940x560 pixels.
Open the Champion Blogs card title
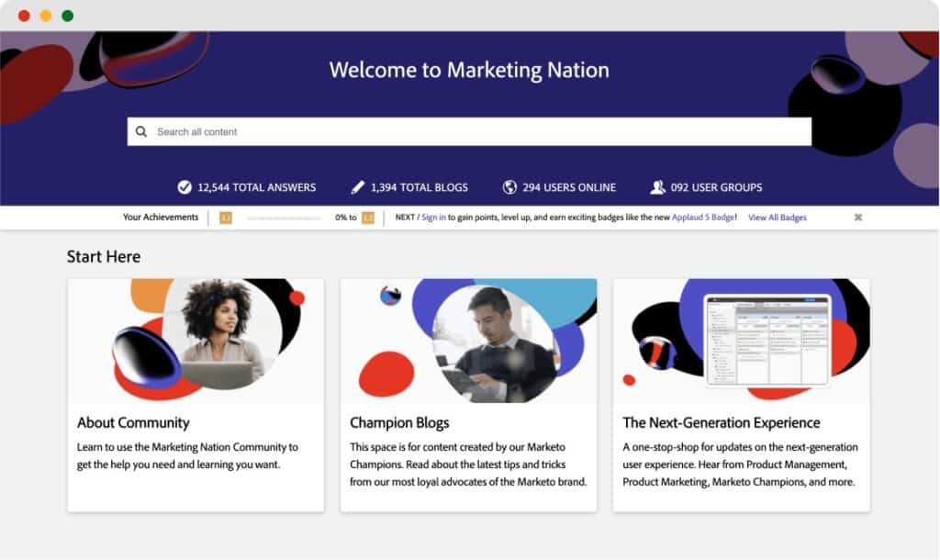[399, 422]
